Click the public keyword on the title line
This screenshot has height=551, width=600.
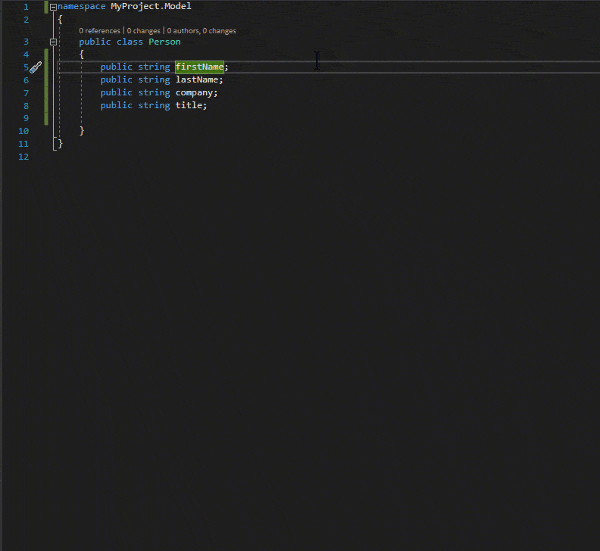click(x=116, y=105)
